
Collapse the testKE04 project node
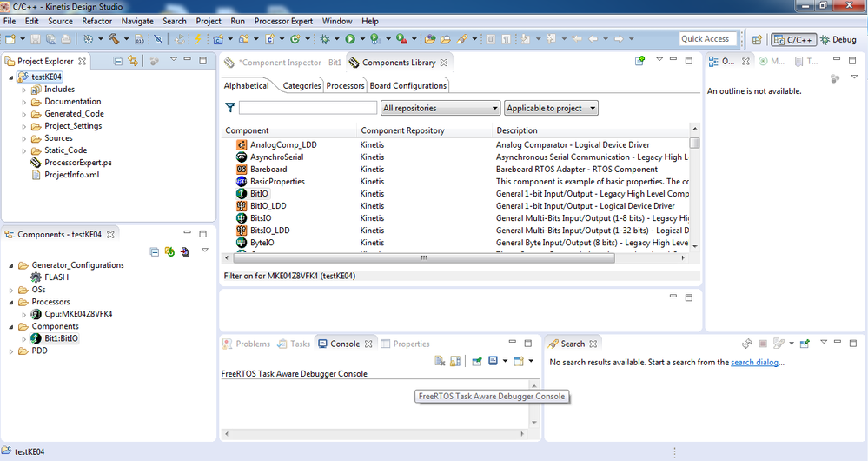point(11,77)
